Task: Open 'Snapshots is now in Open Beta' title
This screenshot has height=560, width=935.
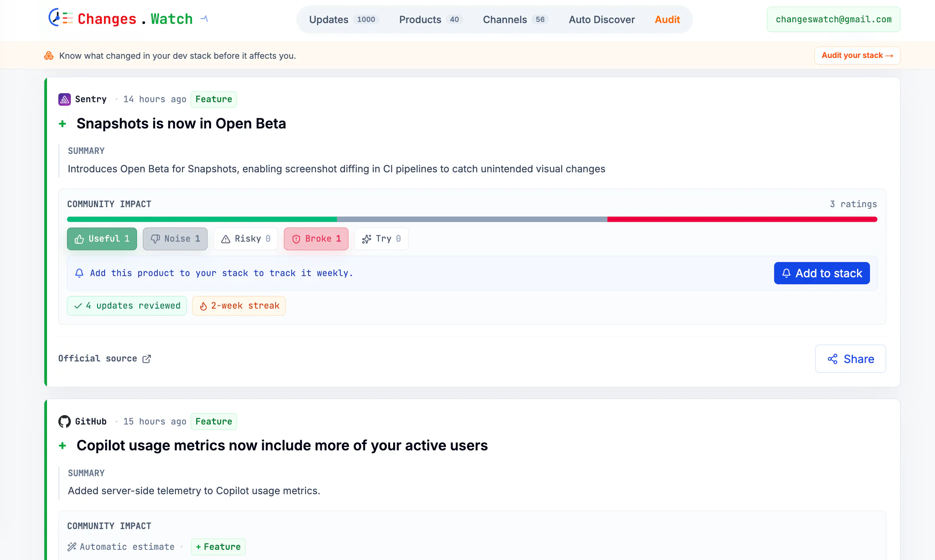Action: [x=181, y=124]
